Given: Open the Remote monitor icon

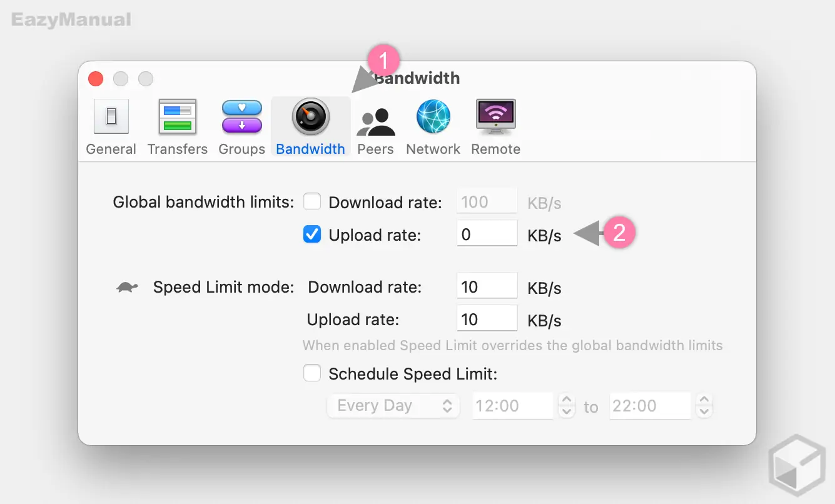Looking at the screenshot, I should 496,117.
